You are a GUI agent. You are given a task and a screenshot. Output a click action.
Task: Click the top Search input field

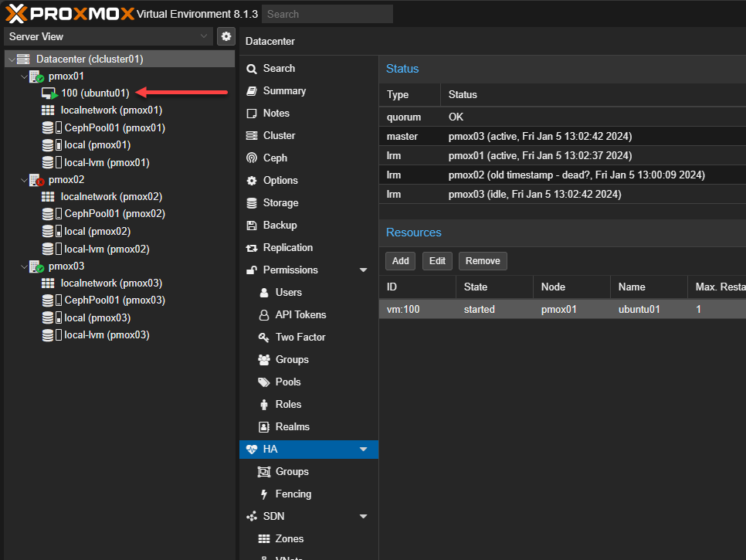(327, 14)
